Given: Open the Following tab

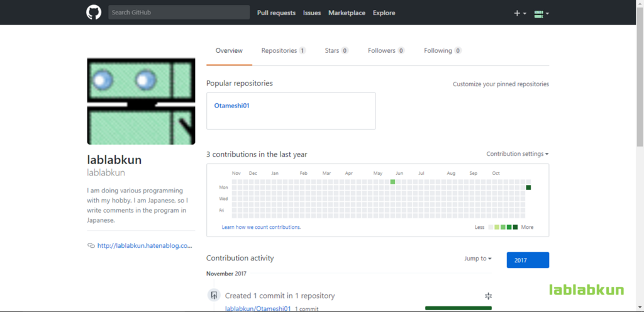Looking at the screenshot, I should click(x=443, y=51).
